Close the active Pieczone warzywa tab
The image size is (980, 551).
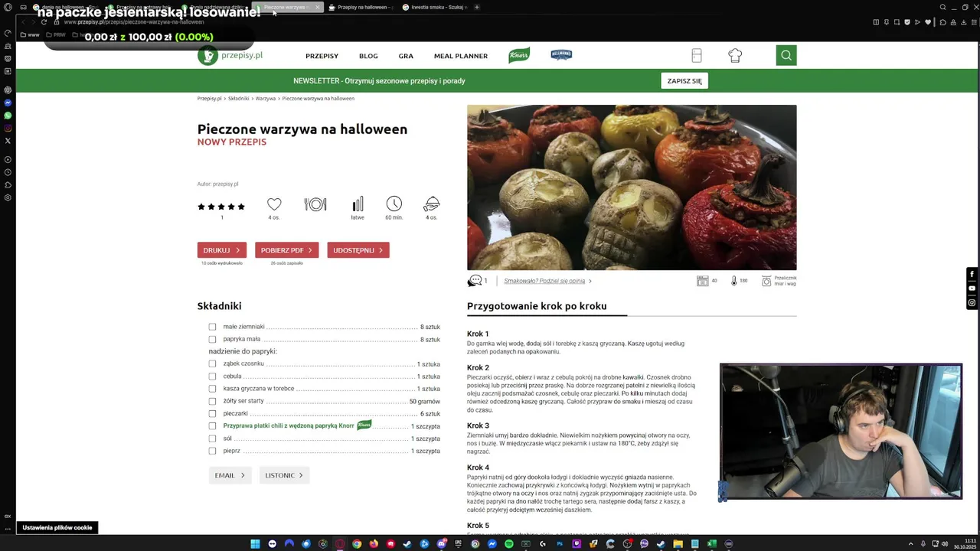pyautogui.click(x=317, y=7)
